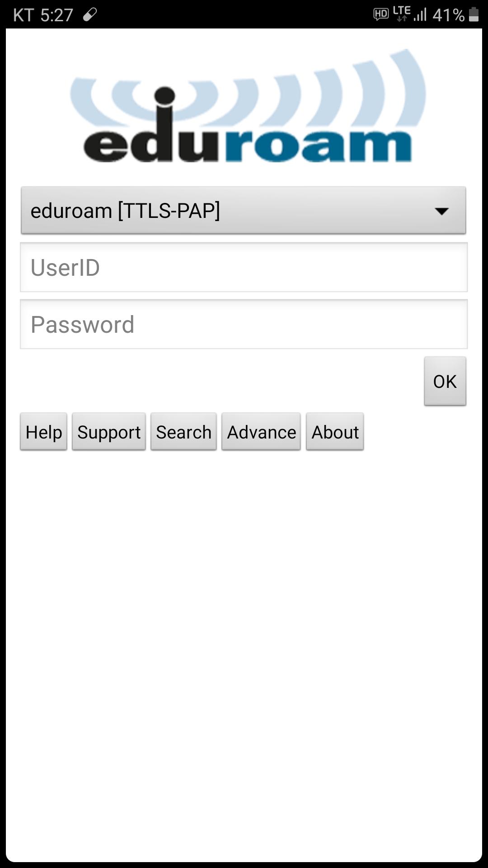
Task: Tap the 5:27 clock in status bar
Action: [56, 15]
